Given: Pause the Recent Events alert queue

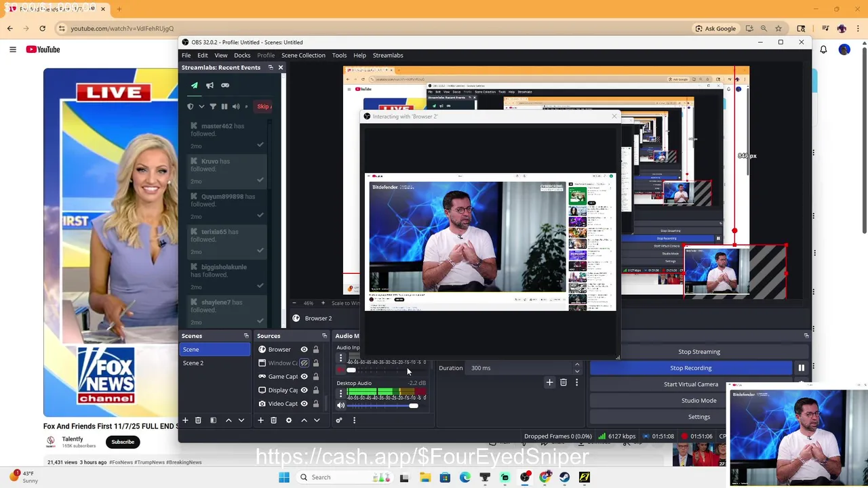Looking at the screenshot, I should (224, 106).
